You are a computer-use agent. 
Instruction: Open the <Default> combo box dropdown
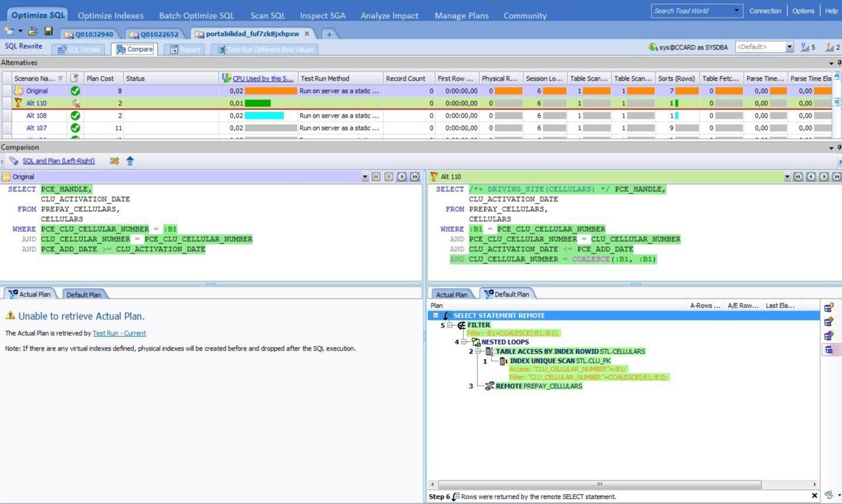coord(790,47)
